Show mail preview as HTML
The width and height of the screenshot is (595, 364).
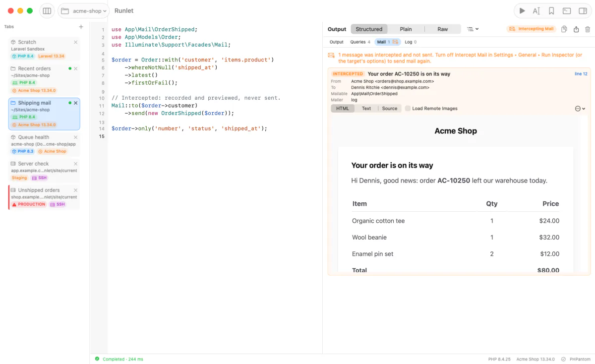pos(343,109)
